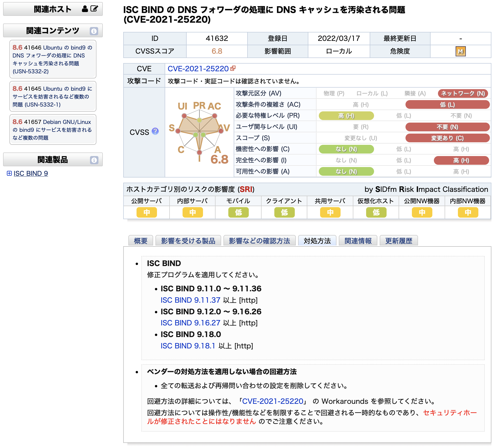Click the 低 badge under クライアント
The height and width of the screenshot is (448, 496).
point(284,212)
